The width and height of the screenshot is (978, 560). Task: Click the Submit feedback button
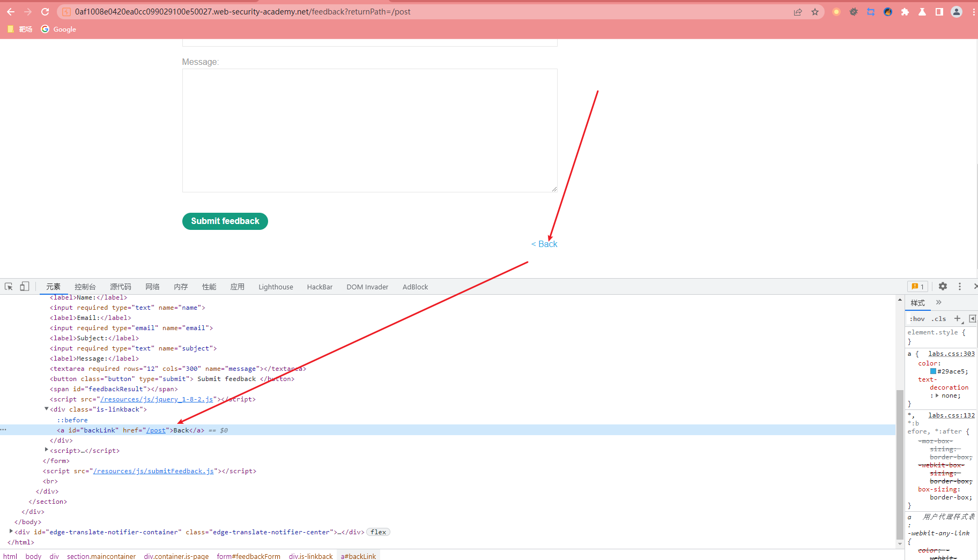pos(225,221)
